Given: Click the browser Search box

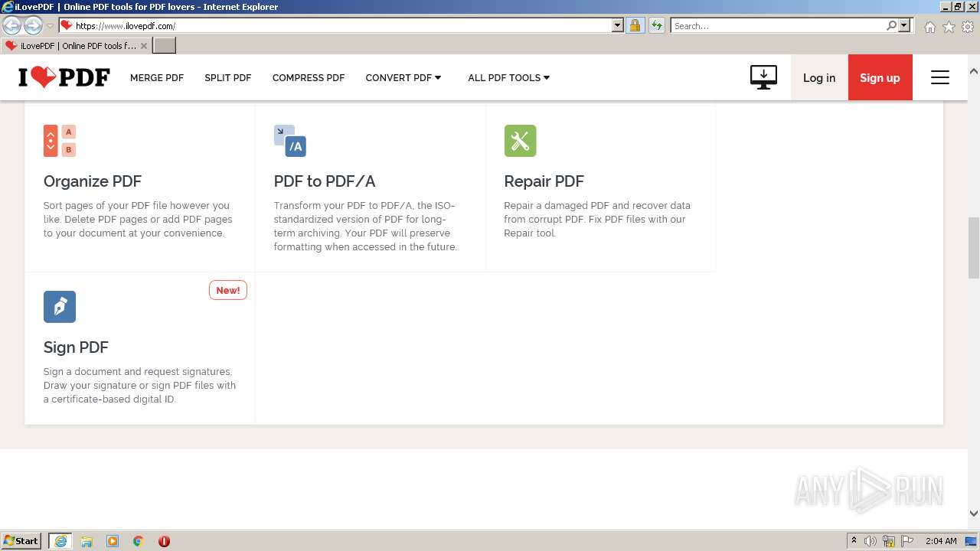Looking at the screenshot, I should click(778, 25).
